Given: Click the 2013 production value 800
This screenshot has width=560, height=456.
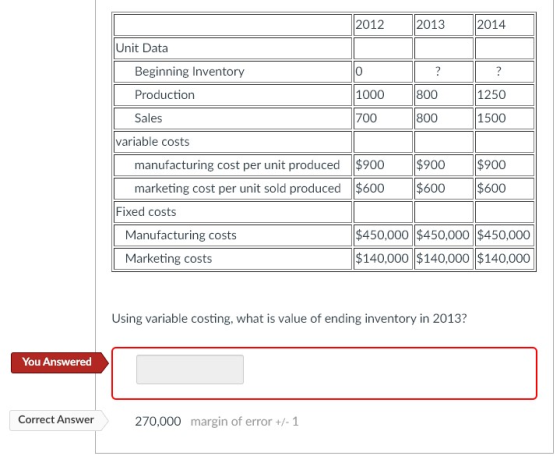Looking at the screenshot, I should point(427,95).
